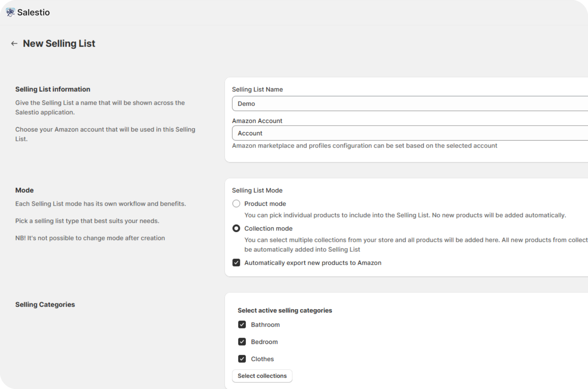Select the Product mode radio button
Image resolution: width=588 pixels, height=389 pixels.
(236, 204)
